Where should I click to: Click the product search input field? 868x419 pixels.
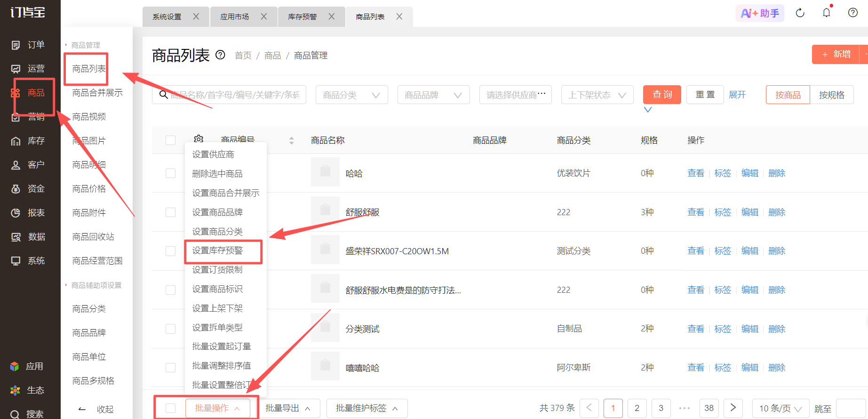coord(229,95)
